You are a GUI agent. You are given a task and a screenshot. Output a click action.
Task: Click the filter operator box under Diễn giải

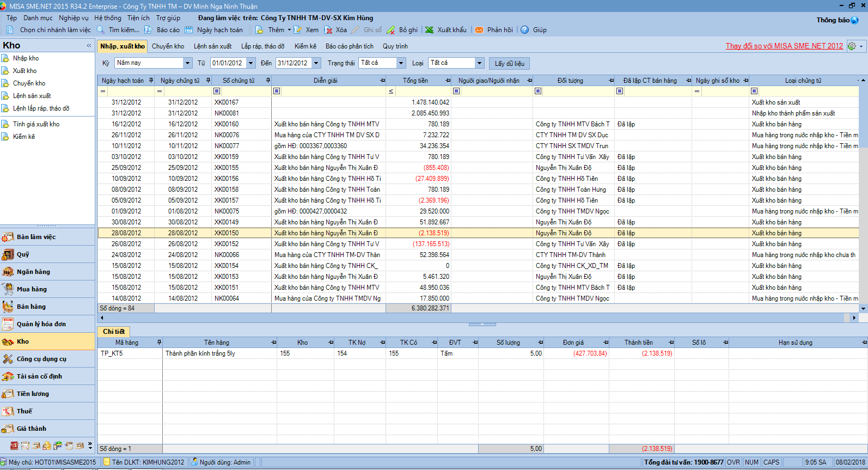(x=277, y=91)
